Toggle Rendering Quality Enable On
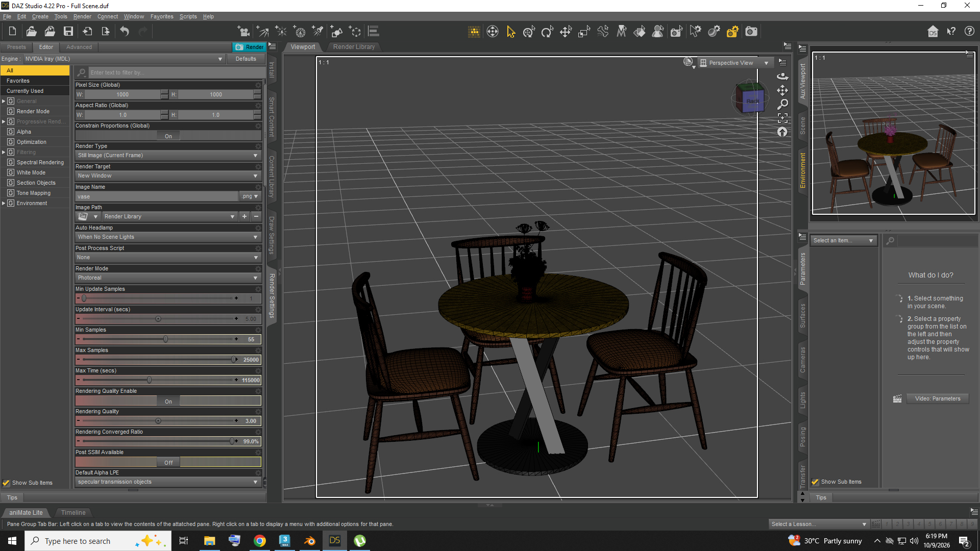This screenshot has height=551, width=980. 168,402
